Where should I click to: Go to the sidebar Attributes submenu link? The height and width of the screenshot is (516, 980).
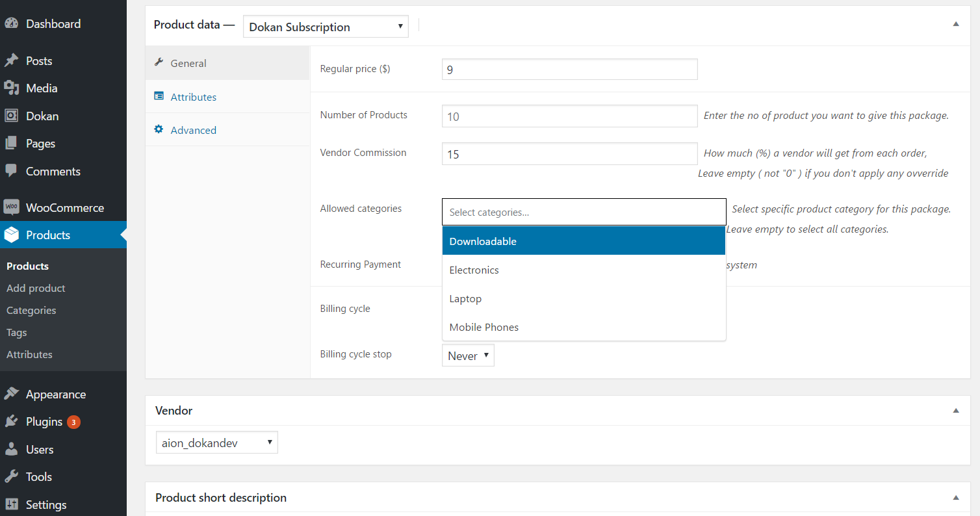29,354
